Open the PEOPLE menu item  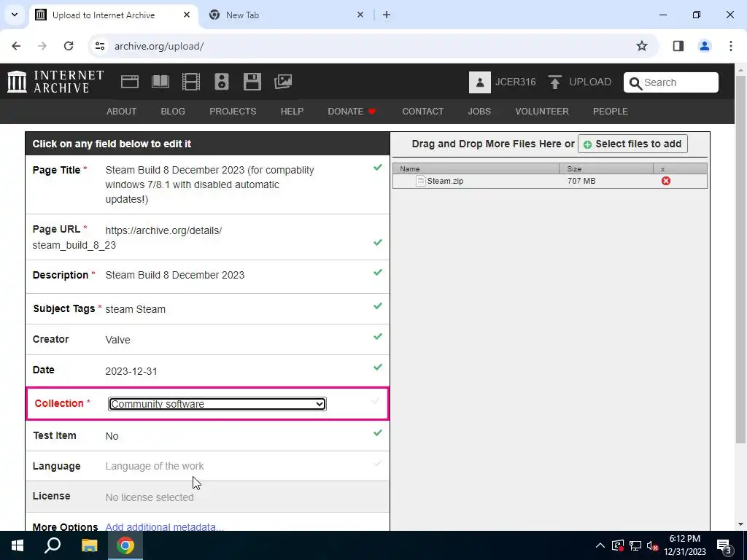pyautogui.click(x=611, y=112)
